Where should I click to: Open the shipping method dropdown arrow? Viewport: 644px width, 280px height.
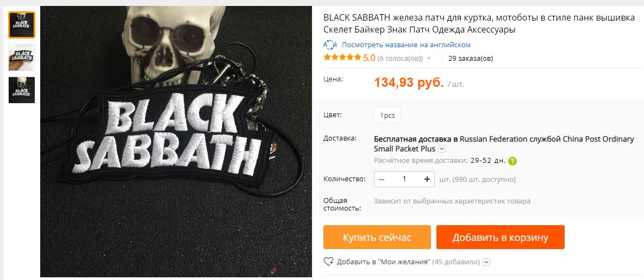(x=442, y=149)
